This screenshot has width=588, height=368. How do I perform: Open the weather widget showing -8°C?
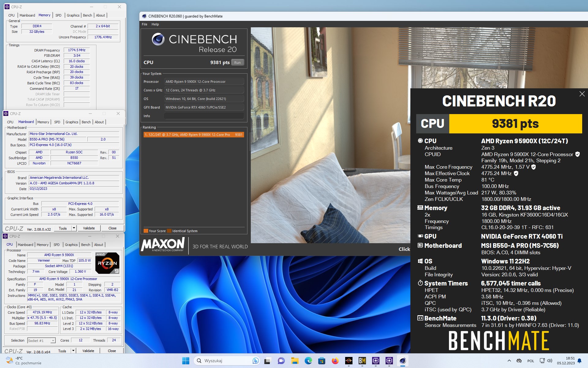coord(24,361)
